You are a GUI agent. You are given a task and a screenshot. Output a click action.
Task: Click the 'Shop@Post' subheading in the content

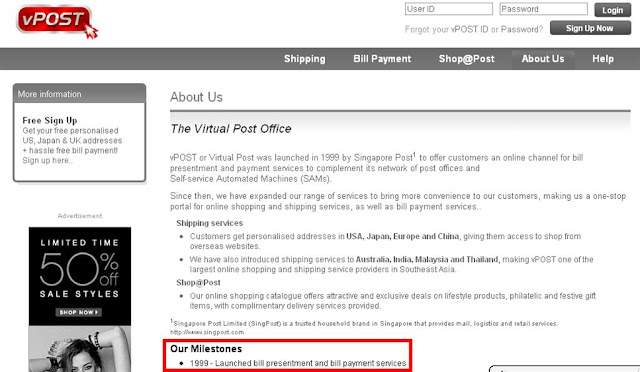[x=198, y=283]
